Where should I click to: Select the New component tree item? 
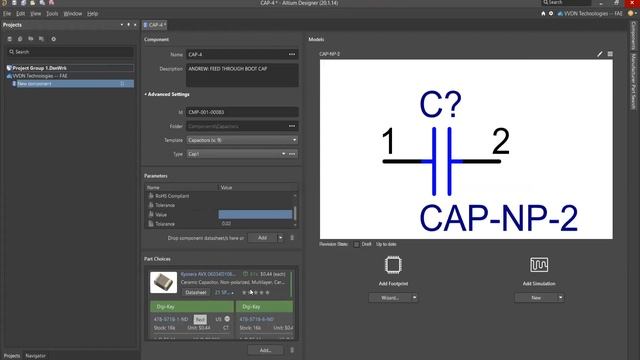coord(73,84)
